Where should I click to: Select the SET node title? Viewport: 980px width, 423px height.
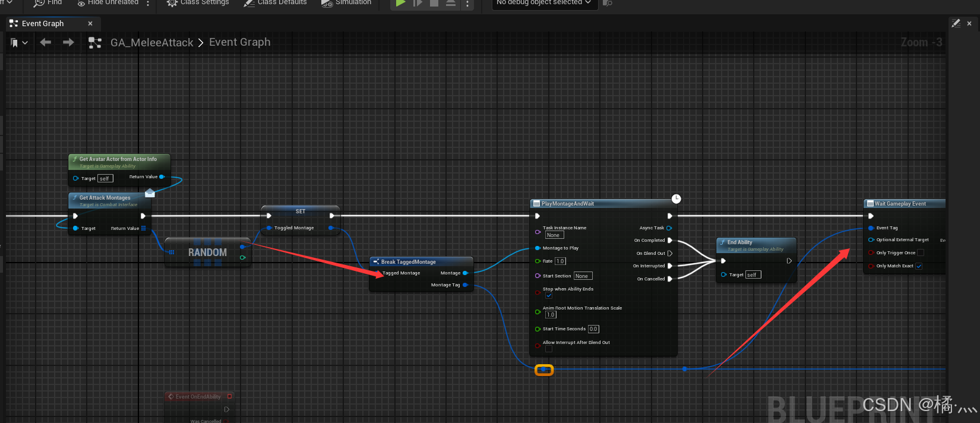pos(301,211)
